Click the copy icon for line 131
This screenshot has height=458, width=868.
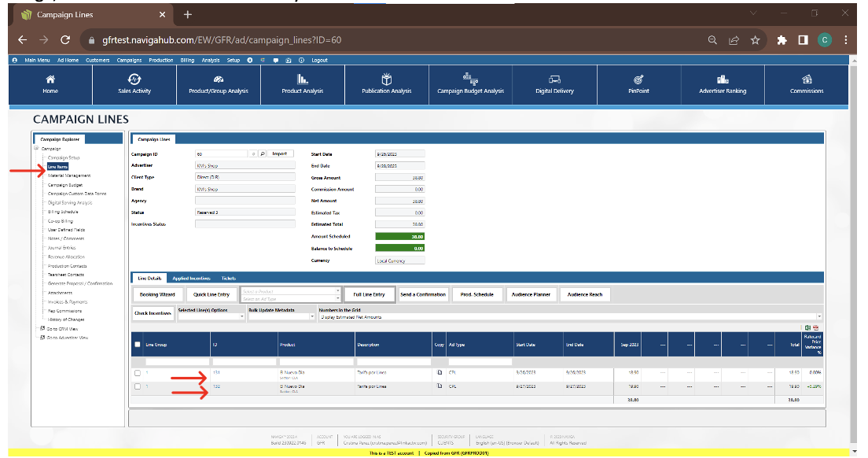click(x=440, y=372)
